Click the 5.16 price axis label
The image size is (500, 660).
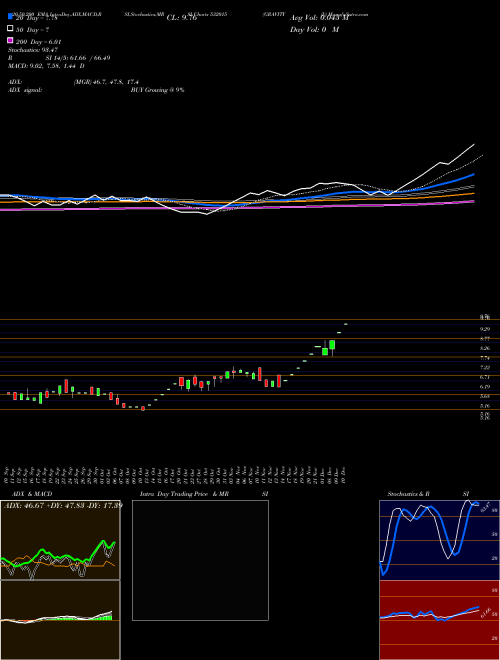pos(484,406)
